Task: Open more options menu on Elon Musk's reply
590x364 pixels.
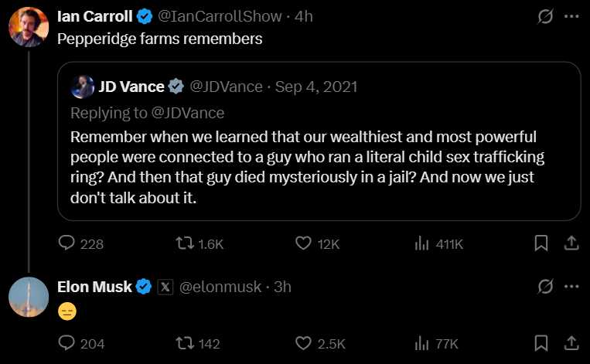Action: (571, 287)
